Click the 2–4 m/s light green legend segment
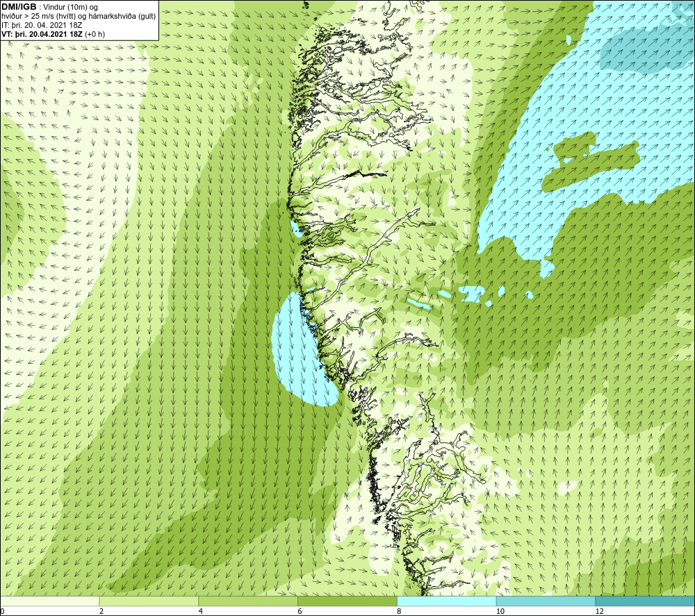The image size is (695, 616). click(149, 601)
